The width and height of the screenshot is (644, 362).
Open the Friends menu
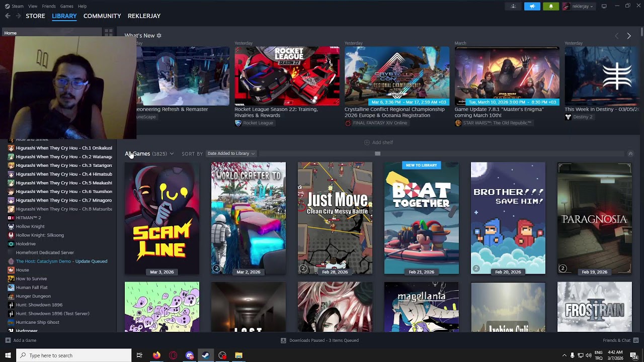pos(49,6)
